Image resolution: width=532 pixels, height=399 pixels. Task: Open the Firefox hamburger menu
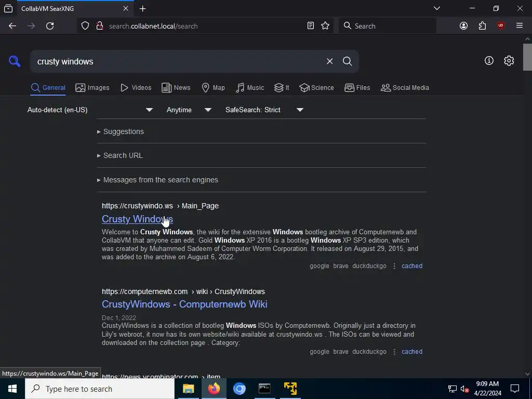tap(519, 26)
